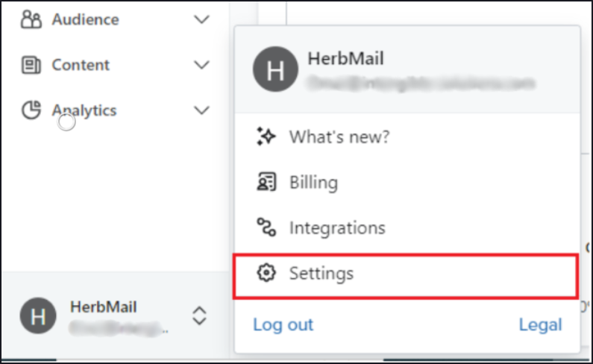Click the sparkle icon beside What's new
The height and width of the screenshot is (364, 593).
pyautogui.click(x=266, y=136)
